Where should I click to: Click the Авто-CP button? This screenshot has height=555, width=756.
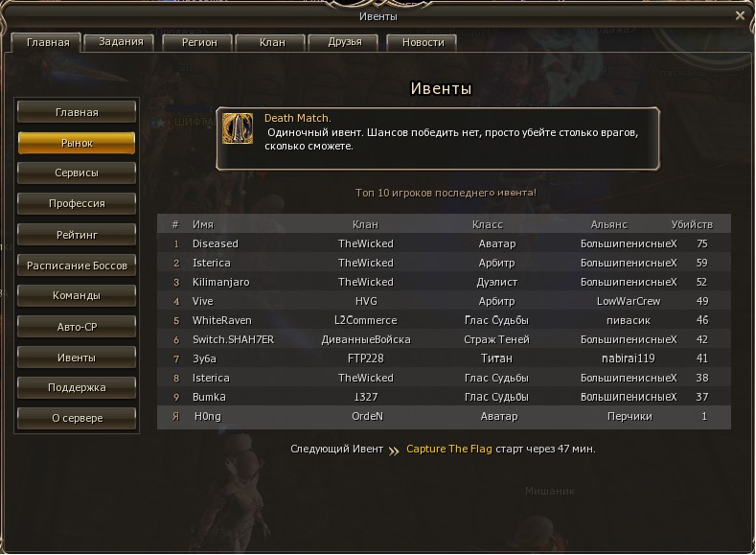[77, 327]
